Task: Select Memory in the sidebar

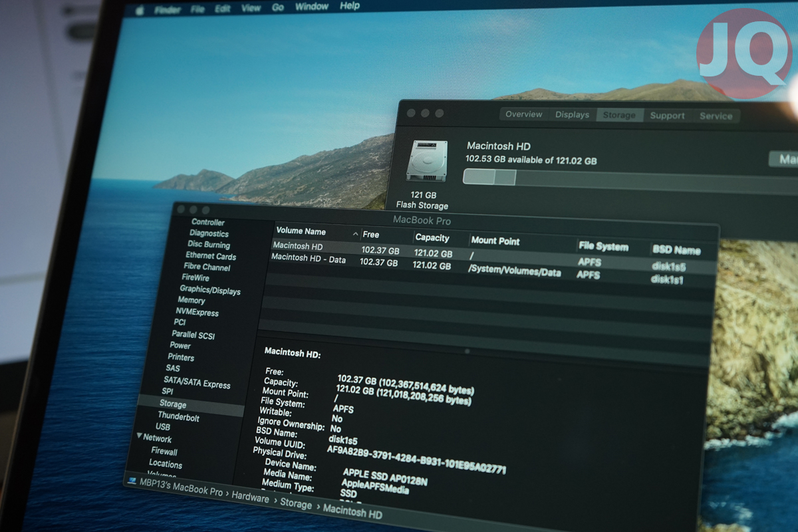Action: click(x=192, y=301)
